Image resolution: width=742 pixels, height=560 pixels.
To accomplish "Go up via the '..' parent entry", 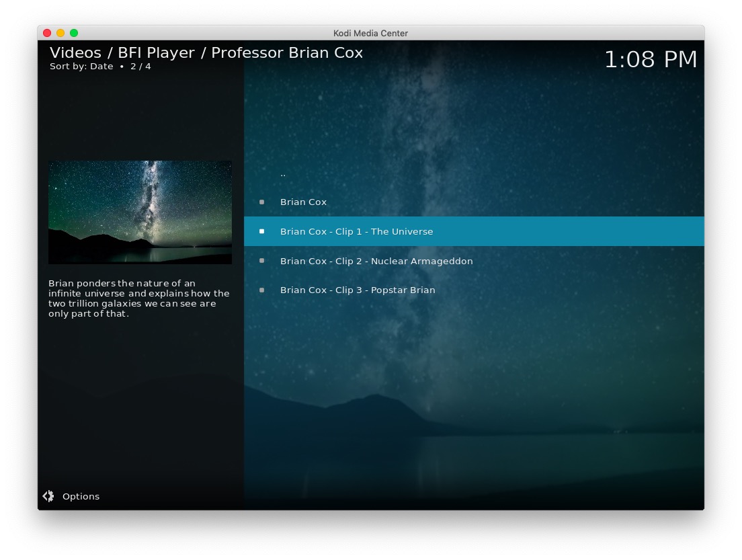I will click(283, 173).
